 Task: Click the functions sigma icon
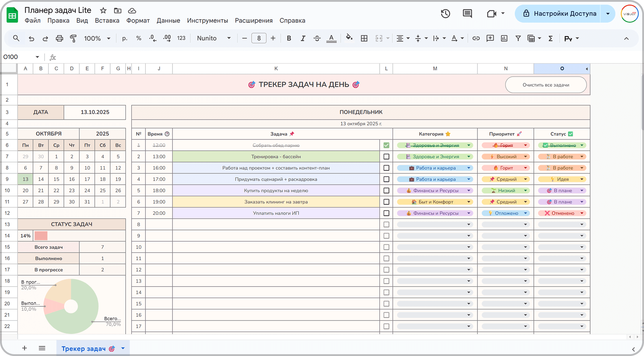click(550, 38)
